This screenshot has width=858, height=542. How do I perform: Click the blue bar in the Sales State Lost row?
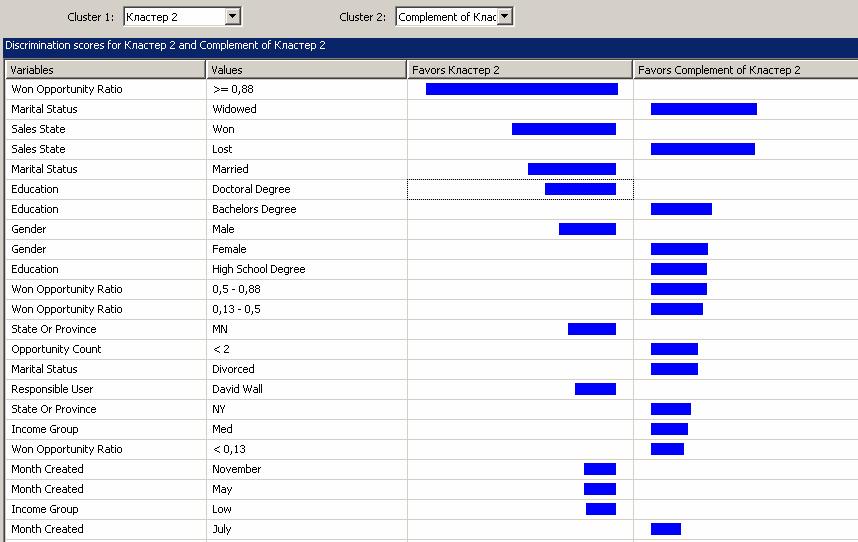703,149
